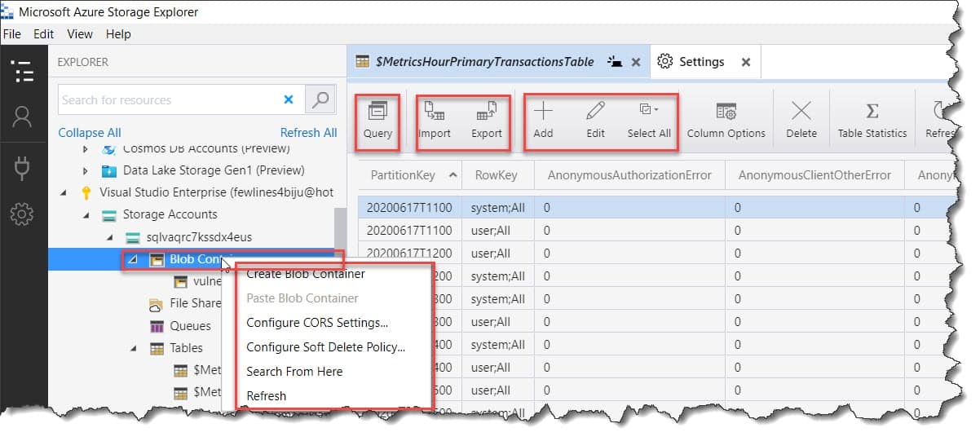This screenshot has width=980, height=441.
Task: Open the Edit menu
Action: point(43,34)
